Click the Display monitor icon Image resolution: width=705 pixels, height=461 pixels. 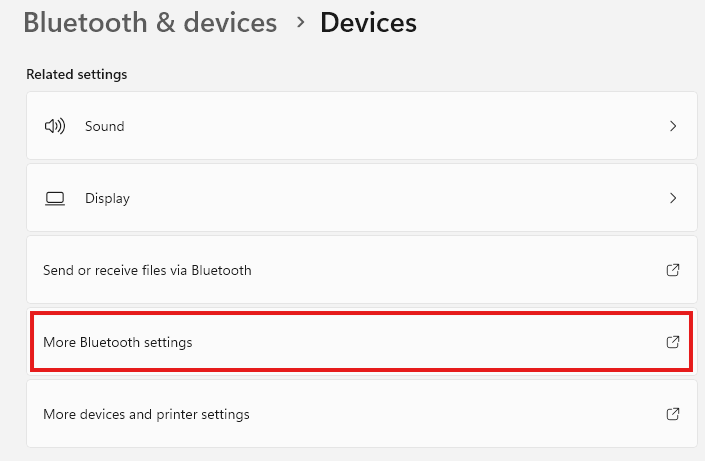55,199
